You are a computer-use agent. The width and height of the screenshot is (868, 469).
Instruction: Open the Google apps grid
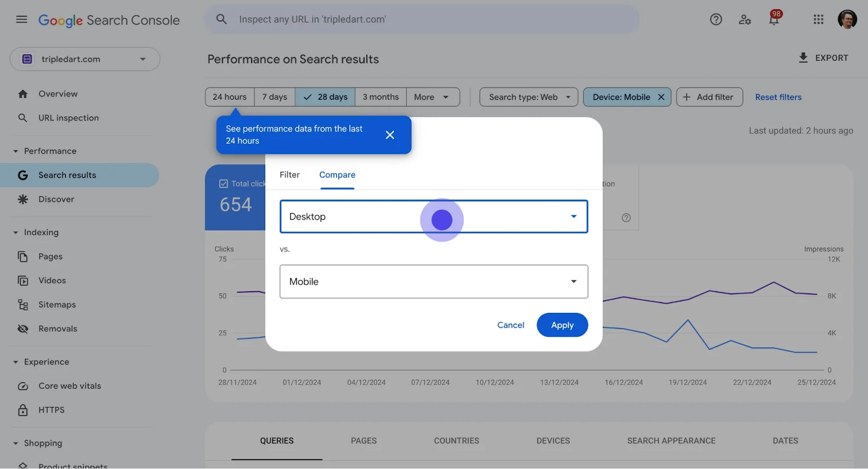(x=819, y=20)
